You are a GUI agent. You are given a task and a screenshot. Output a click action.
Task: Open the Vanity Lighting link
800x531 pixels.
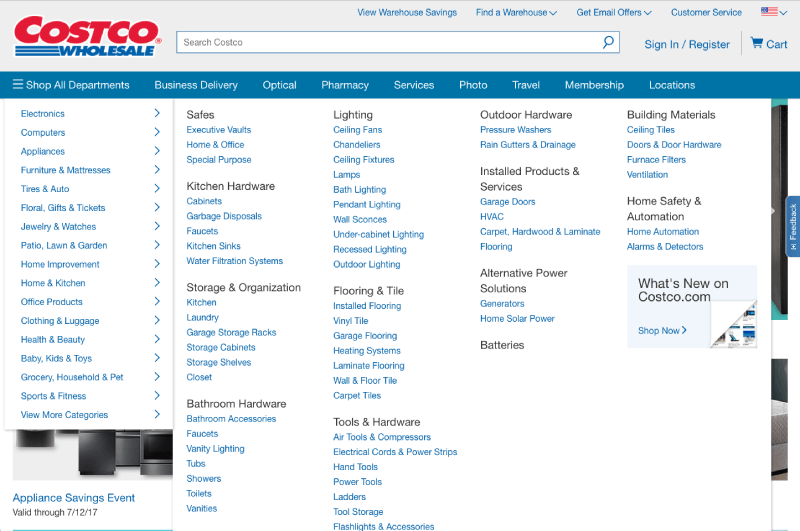point(215,449)
